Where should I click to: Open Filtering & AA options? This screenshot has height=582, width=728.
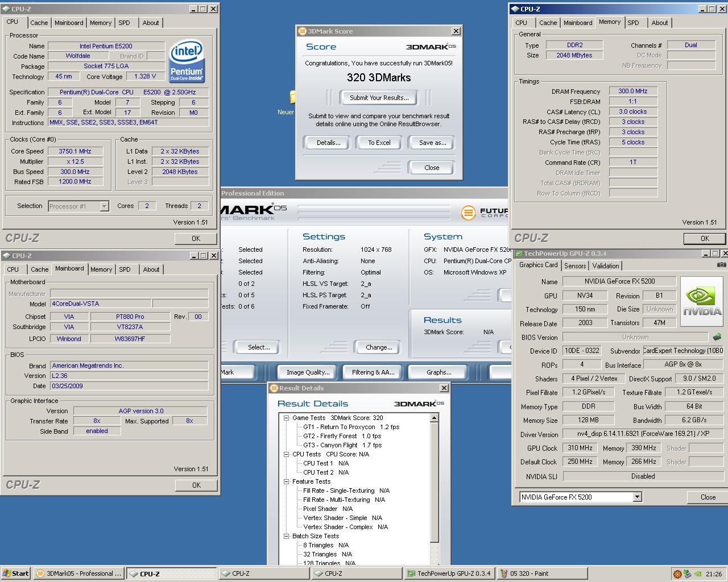373,372
